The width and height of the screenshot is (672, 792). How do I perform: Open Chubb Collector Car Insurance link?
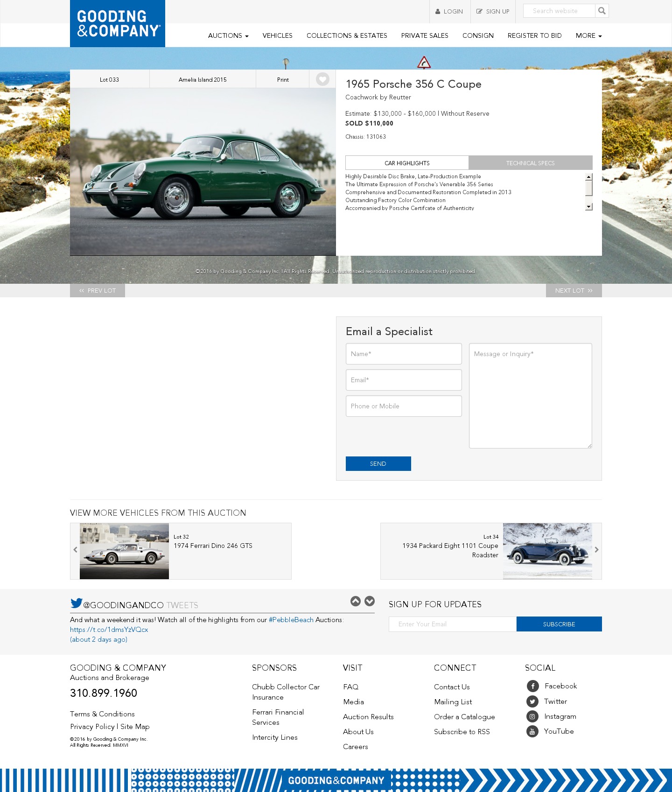click(x=286, y=692)
